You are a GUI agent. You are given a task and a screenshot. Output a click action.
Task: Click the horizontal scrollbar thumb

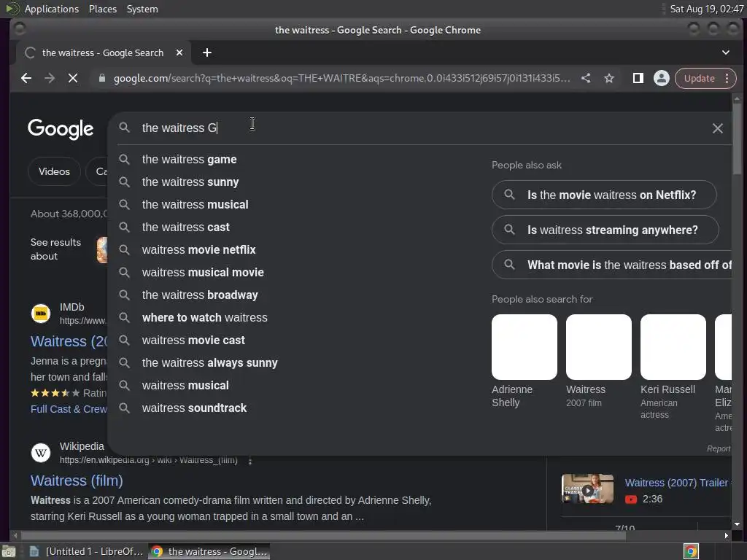(x=322, y=535)
